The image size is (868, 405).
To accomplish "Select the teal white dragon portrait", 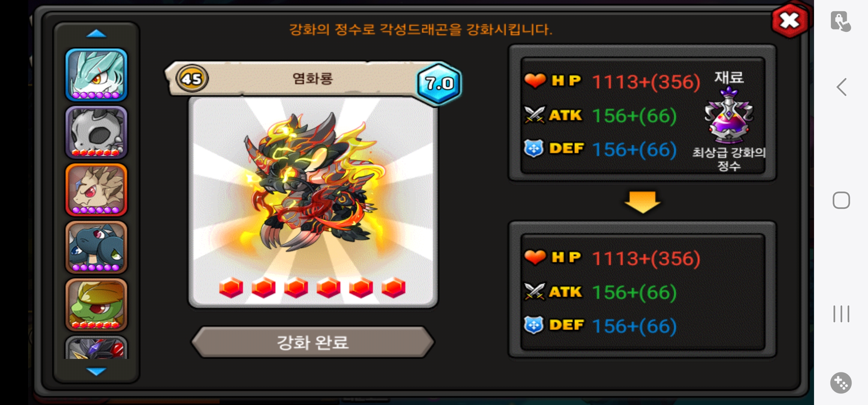I will click(x=96, y=75).
